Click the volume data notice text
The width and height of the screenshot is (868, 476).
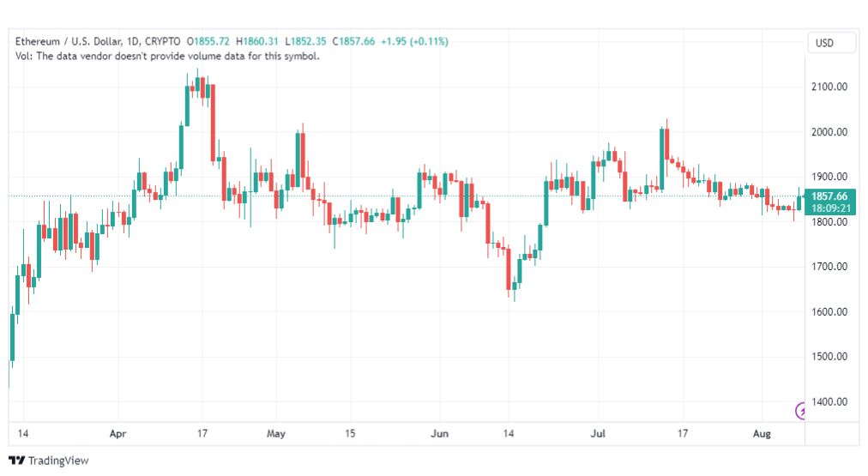pos(167,57)
